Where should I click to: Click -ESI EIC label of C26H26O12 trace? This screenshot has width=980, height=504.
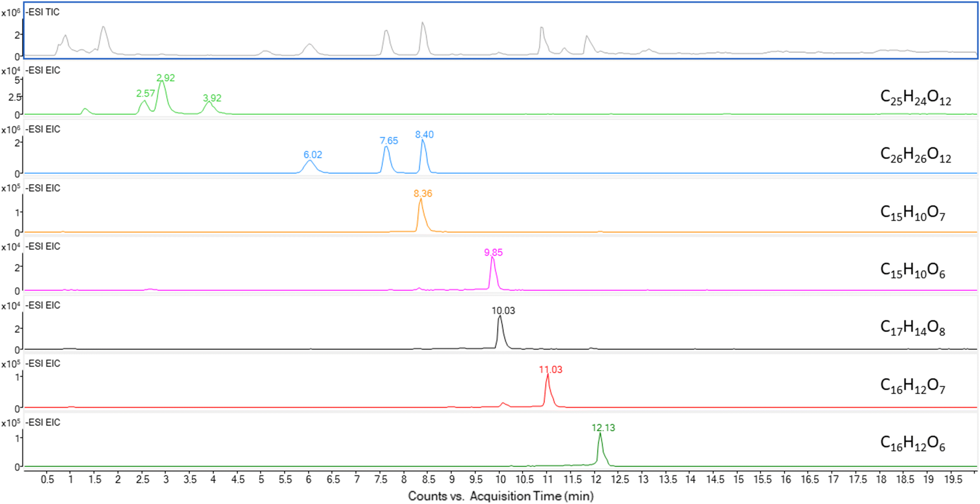(43, 129)
